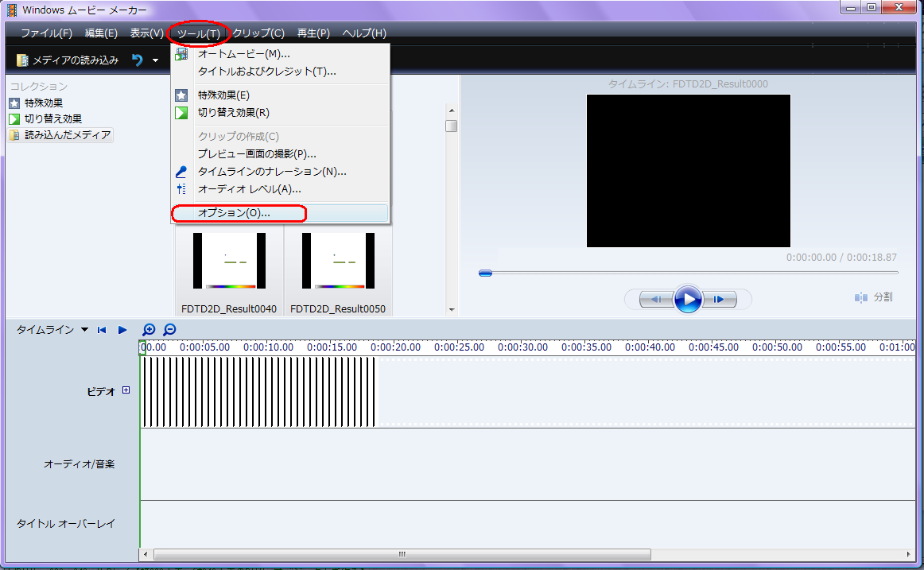
Task: Open the ヘルプ(H) menu
Action: [x=364, y=33]
